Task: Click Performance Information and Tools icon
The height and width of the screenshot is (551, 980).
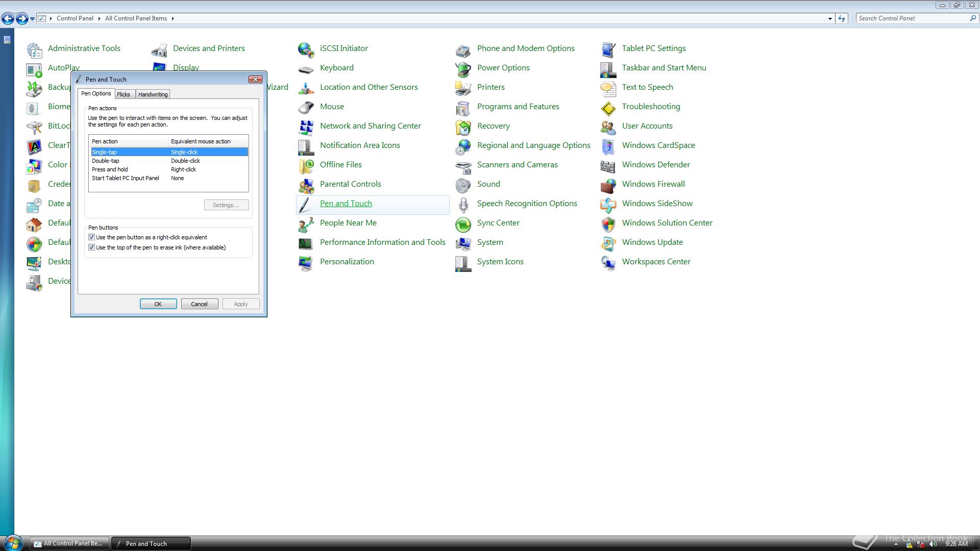Action: point(306,243)
